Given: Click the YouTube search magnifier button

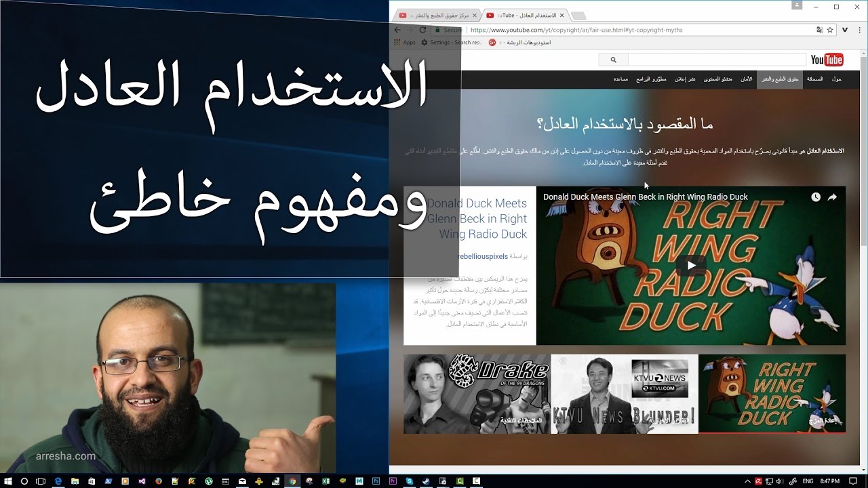Looking at the screenshot, I should click(614, 60).
